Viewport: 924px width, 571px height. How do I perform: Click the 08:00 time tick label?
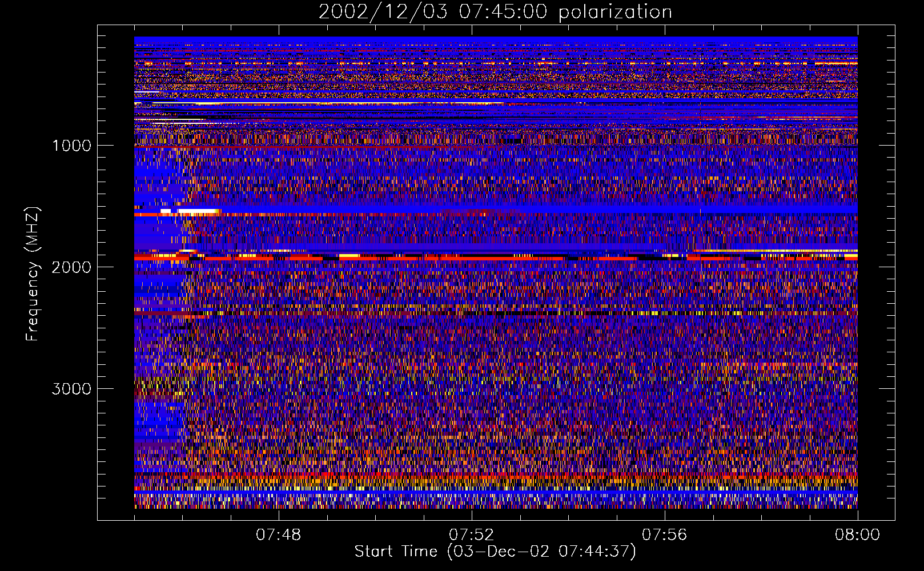857,535
